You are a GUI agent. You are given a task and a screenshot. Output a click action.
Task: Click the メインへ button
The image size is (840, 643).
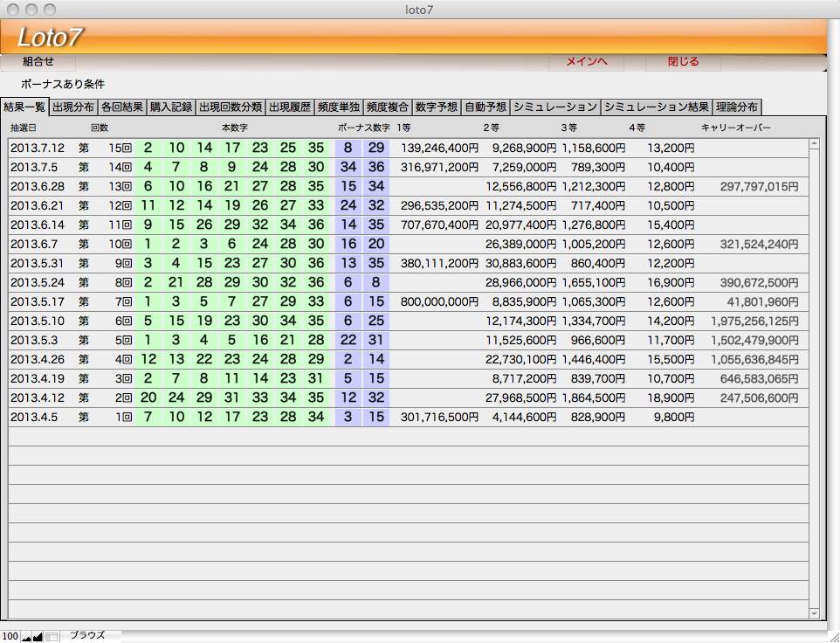coord(587,62)
